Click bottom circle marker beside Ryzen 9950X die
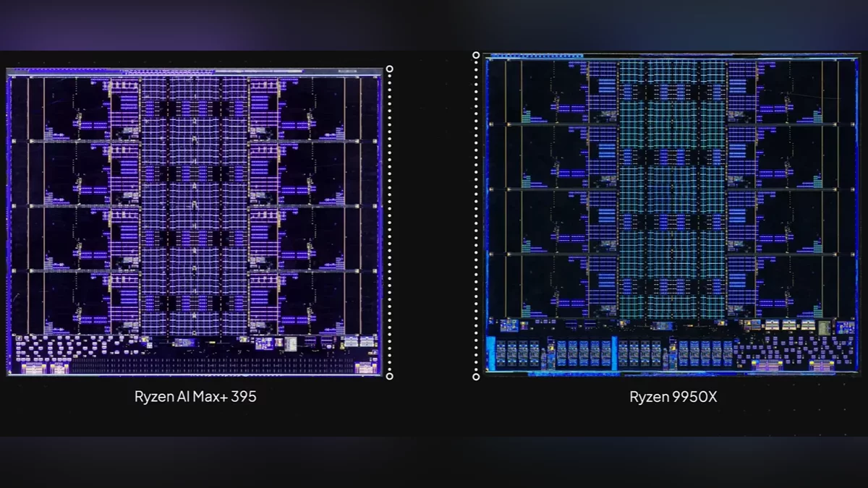868x488 pixels. 476,377
